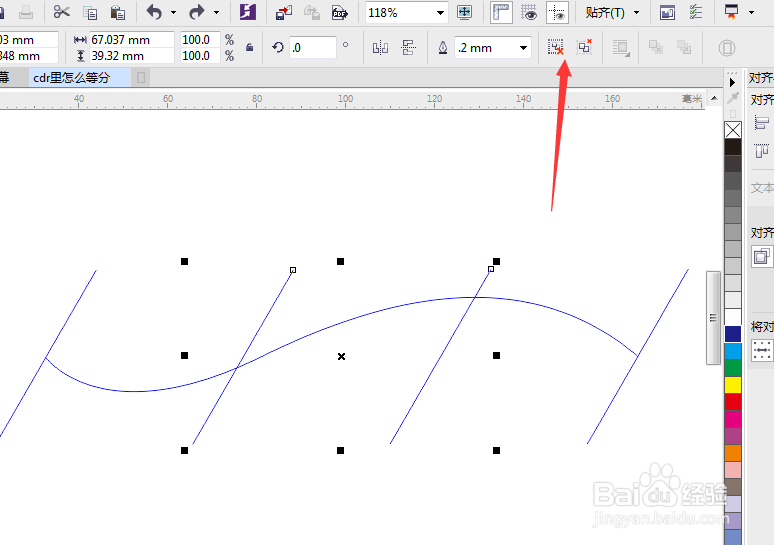Open the Search content purple icon
This screenshot has height=545, width=774.
click(x=248, y=12)
